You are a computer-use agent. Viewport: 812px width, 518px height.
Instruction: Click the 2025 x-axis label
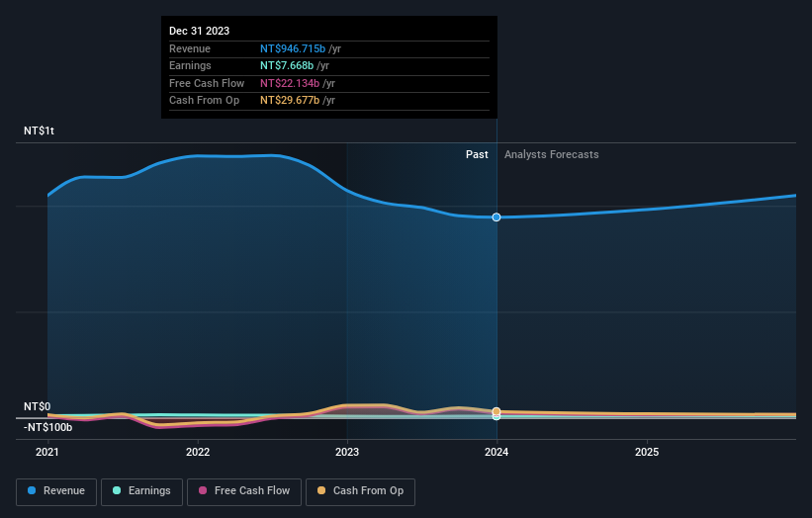[x=647, y=453]
